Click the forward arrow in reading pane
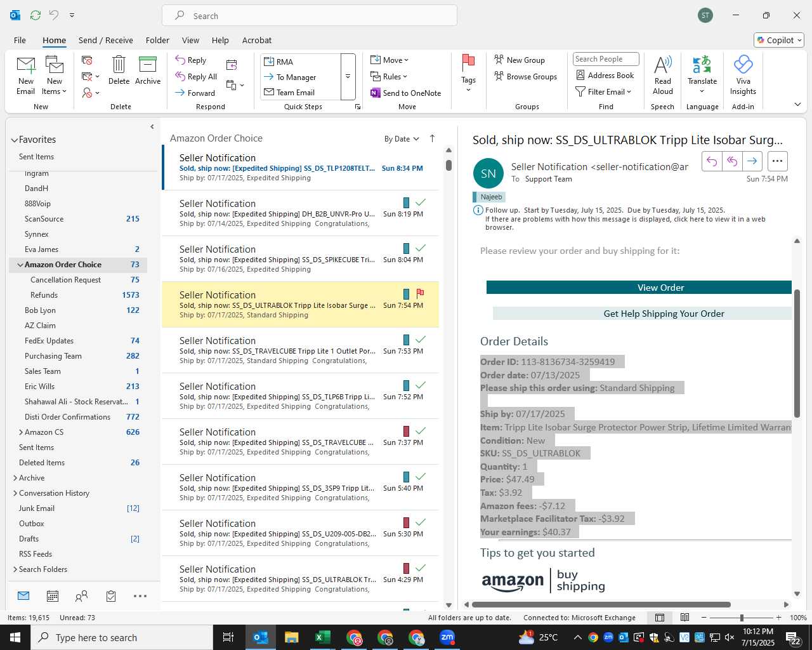The width and height of the screenshot is (812, 650). coord(752,161)
